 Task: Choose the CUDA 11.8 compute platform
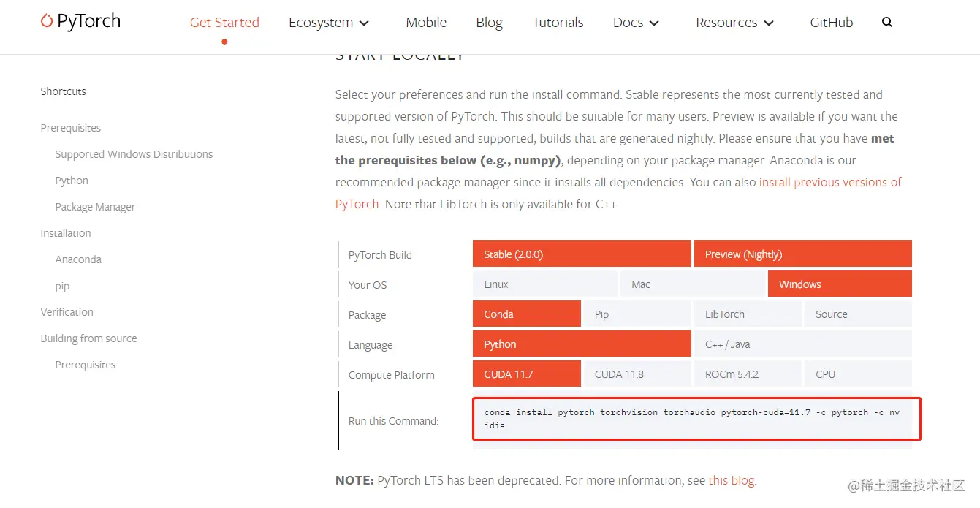pyautogui.click(x=637, y=374)
